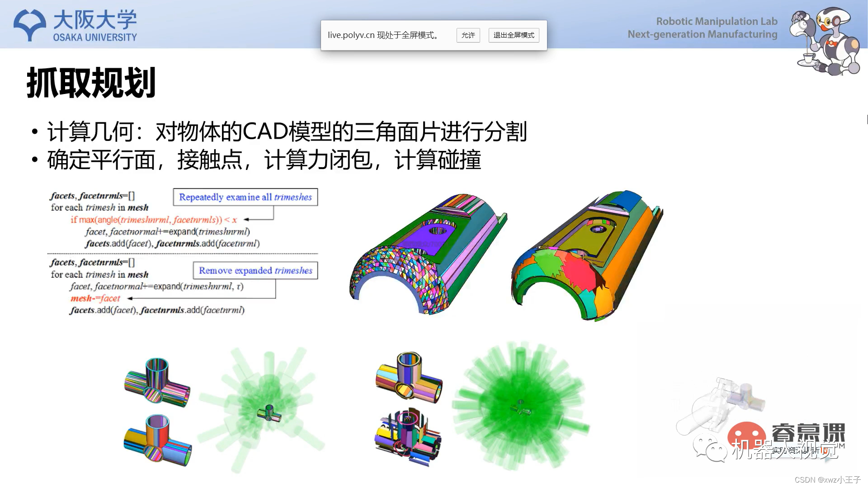Click the CSDN @xwz小王子 watermark text

(x=827, y=480)
